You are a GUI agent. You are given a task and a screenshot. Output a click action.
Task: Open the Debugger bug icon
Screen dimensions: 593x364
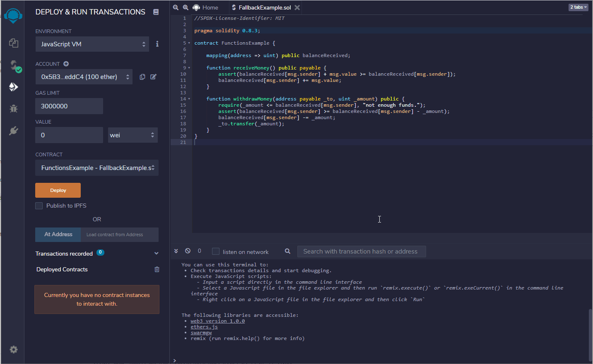pos(14,109)
